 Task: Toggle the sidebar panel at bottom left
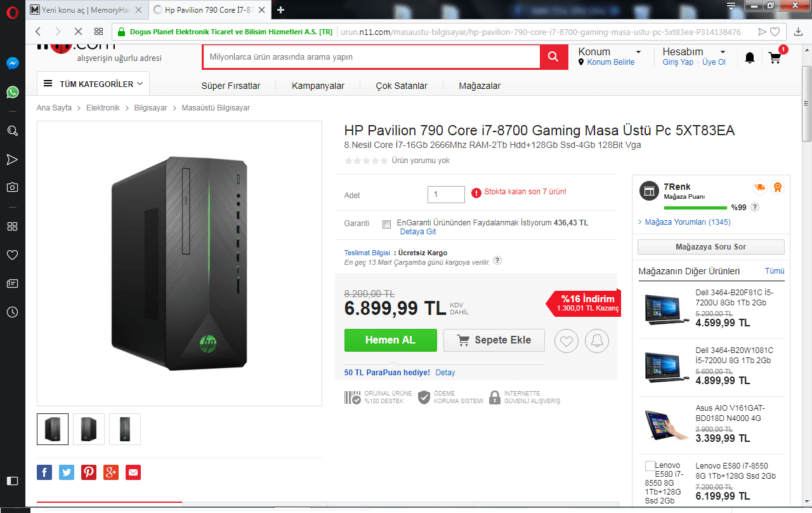[x=13, y=481]
